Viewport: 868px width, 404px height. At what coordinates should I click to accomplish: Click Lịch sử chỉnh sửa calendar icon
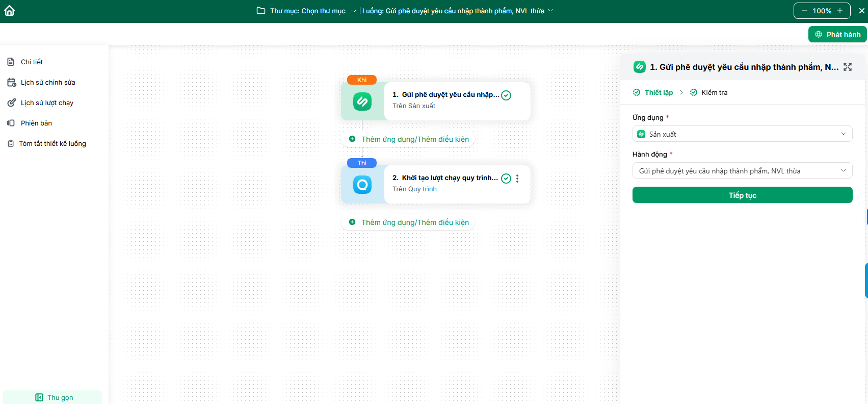coord(11,82)
